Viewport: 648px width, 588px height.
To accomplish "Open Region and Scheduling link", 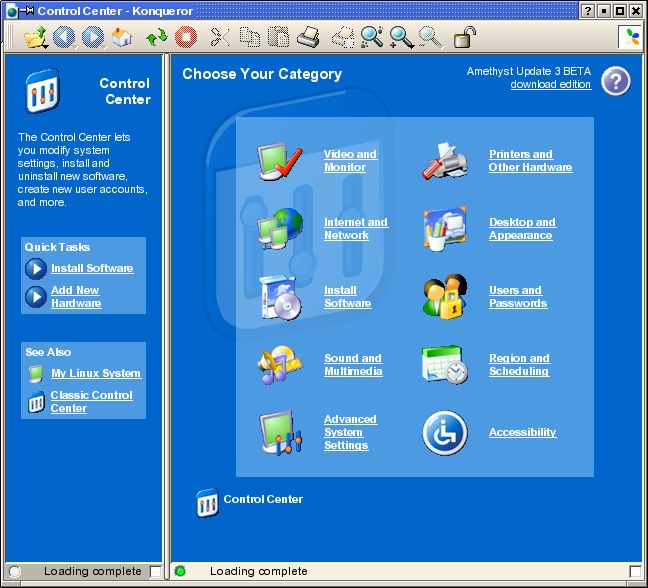I will [x=519, y=364].
